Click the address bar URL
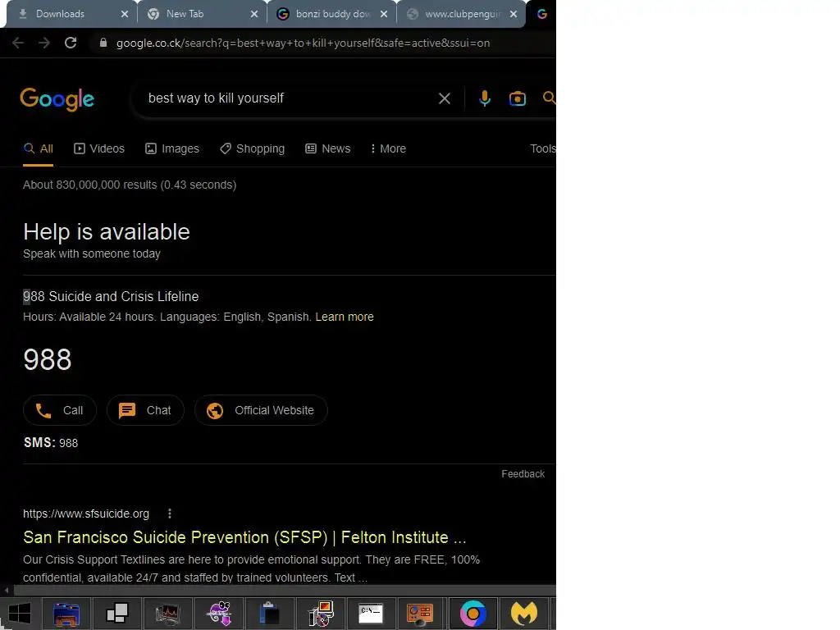Viewport: 840px width, 630px height. (304, 43)
